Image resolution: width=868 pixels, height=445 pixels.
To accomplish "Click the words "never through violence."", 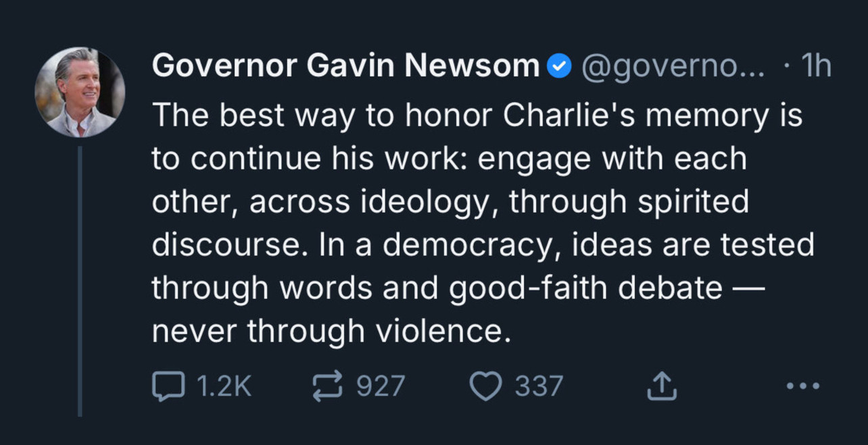I will 329,331.
